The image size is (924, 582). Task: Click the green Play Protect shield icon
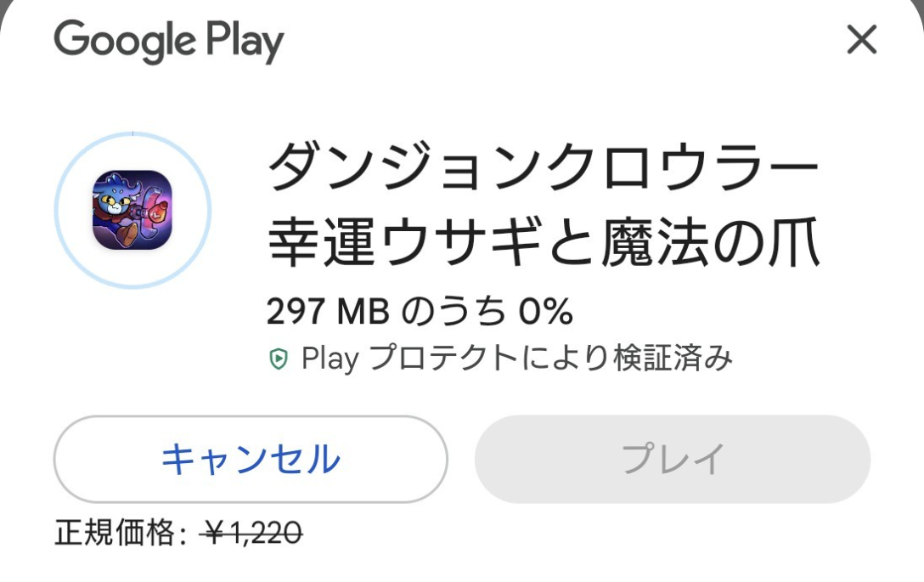pos(279,359)
